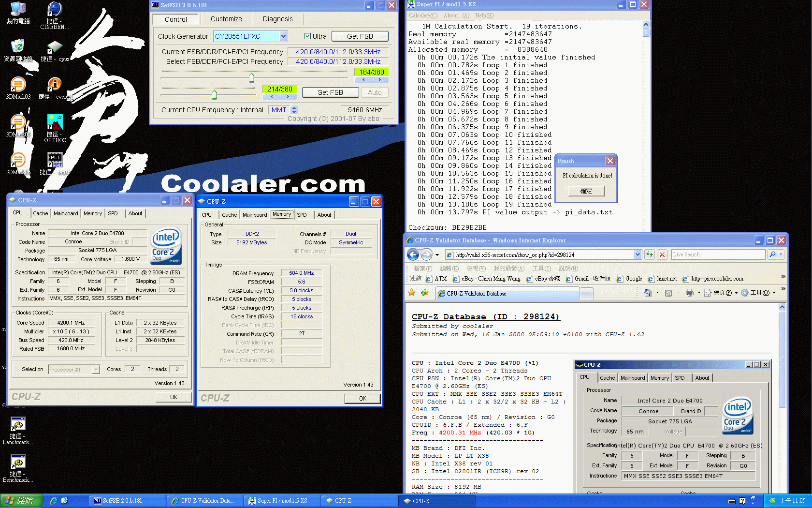Click the Live Search magnifier button
This screenshot has width=812, height=508.
coord(772,254)
